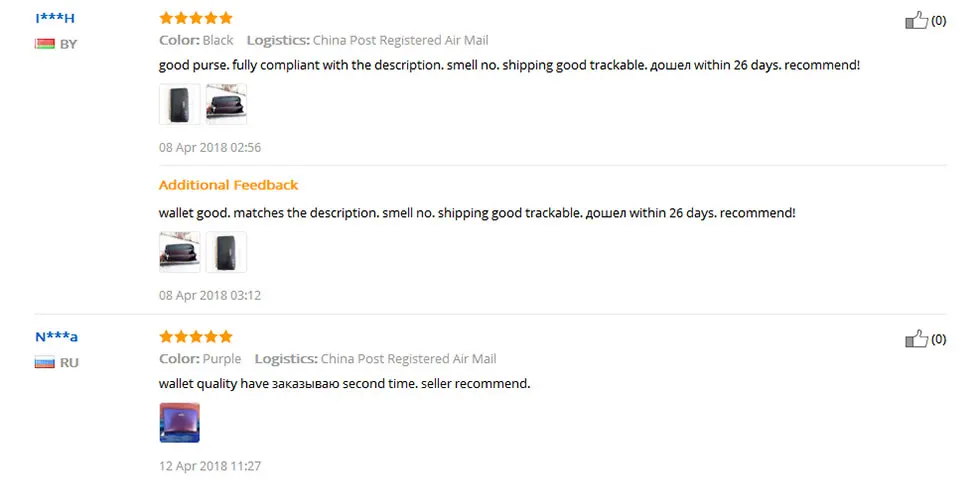Open the second open-wallet photo in first review
980x485 pixels.
[226, 104]
